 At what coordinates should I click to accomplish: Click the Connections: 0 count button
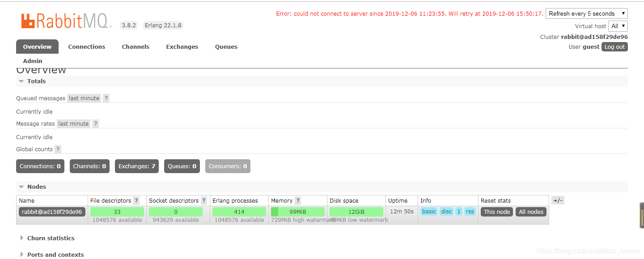tap(40, 166)
